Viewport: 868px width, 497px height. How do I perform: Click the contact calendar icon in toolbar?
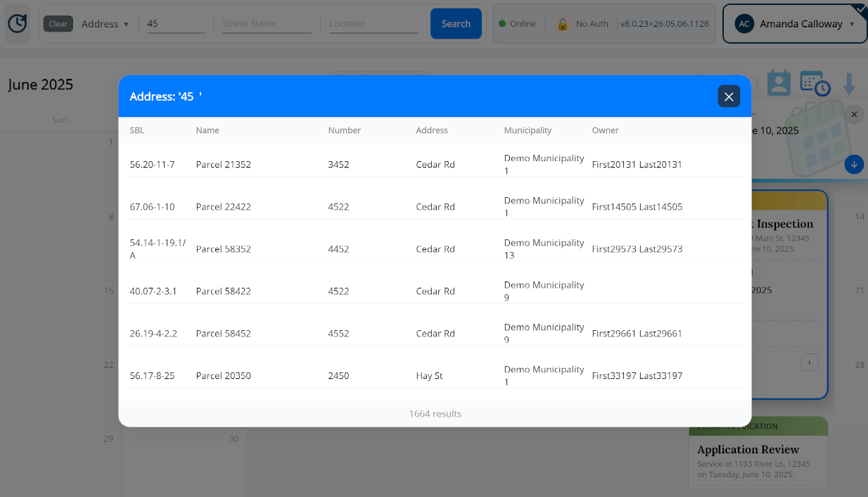779,83
